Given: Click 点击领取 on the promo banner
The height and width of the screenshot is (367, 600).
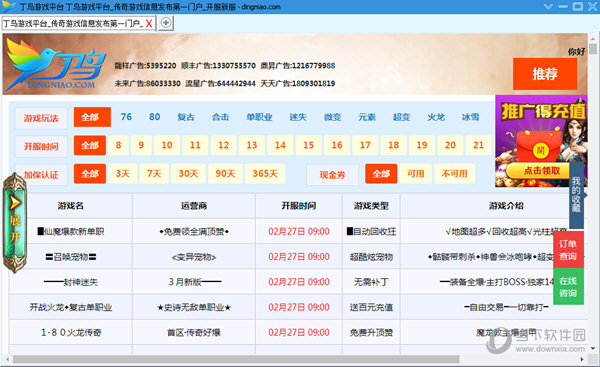Looking at the screenshot, I should point(541,171).
